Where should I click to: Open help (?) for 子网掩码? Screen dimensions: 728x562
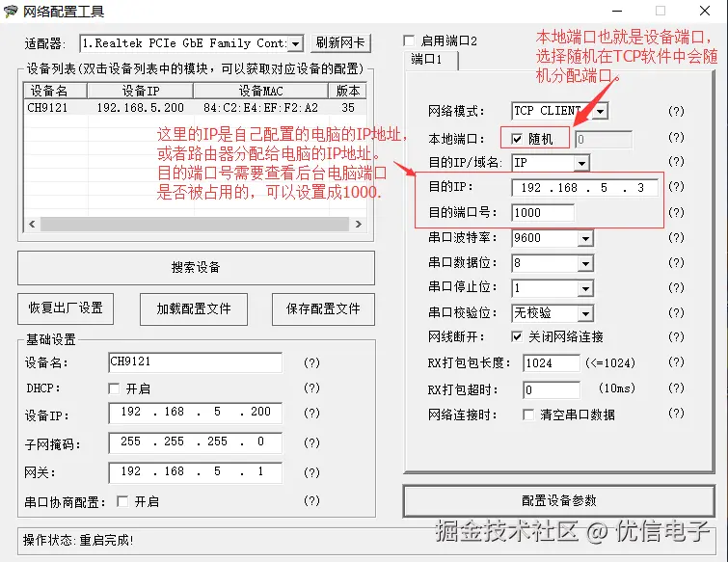(311, 442)
